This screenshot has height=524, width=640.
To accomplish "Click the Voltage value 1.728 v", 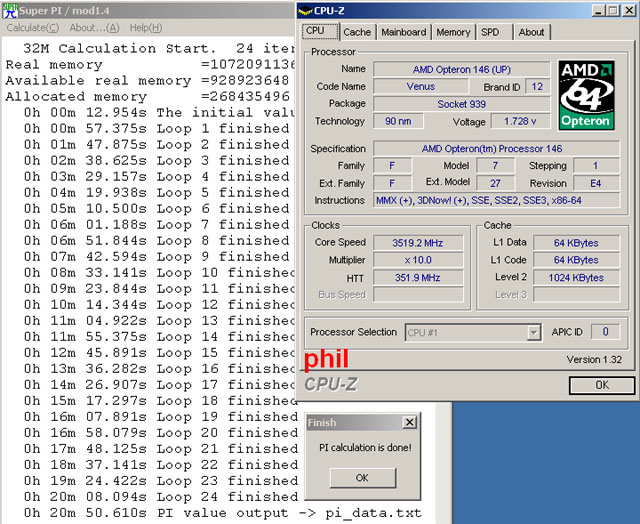I will (520, 121).
